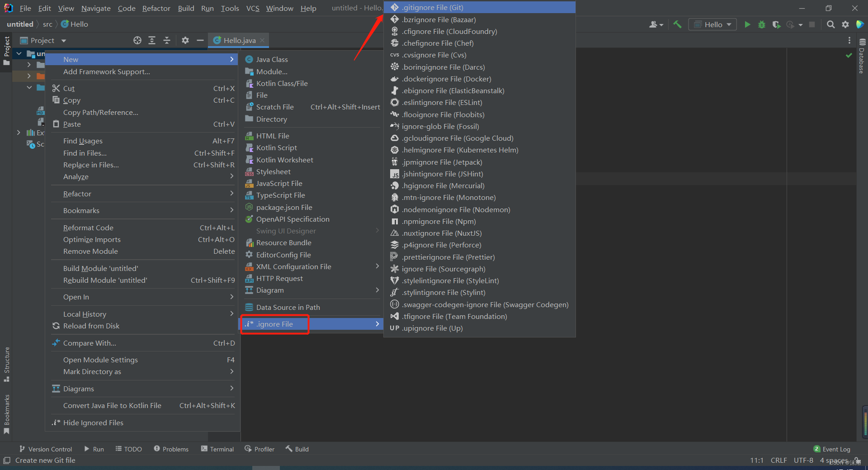This screenshot has height=470, width=868.
Task: Close the Hello.java editor tab
Action: click(x=262, y=40)
